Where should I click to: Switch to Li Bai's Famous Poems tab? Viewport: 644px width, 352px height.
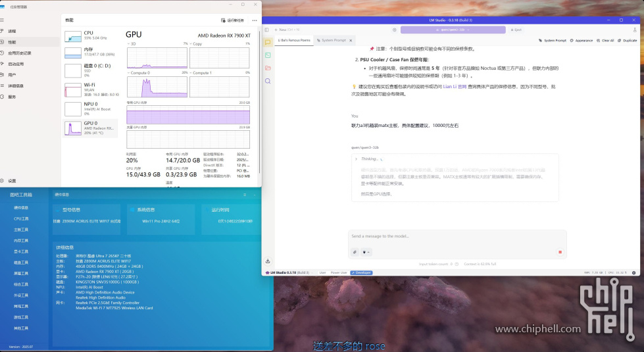[x=293, y=40]
